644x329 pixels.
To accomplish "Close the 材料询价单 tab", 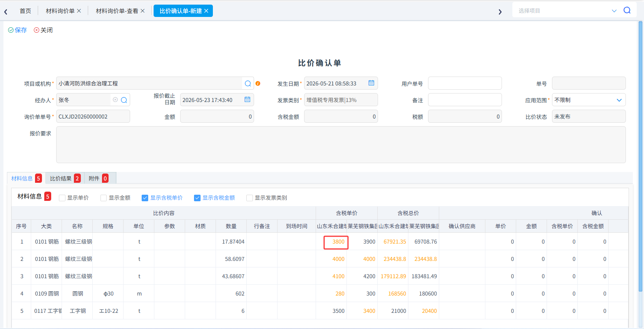I will pos(79,11).
